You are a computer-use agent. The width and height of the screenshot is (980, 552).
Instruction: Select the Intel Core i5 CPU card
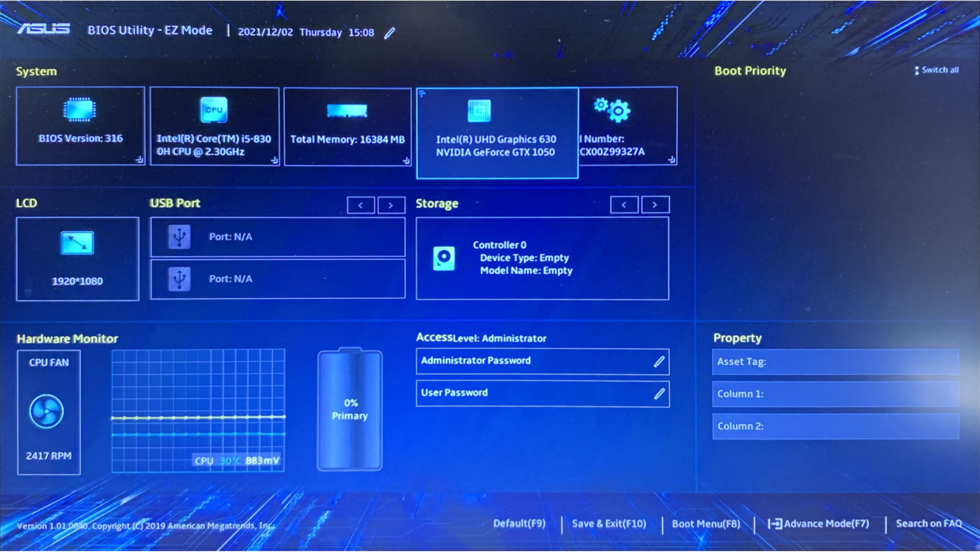coord(215,126)
